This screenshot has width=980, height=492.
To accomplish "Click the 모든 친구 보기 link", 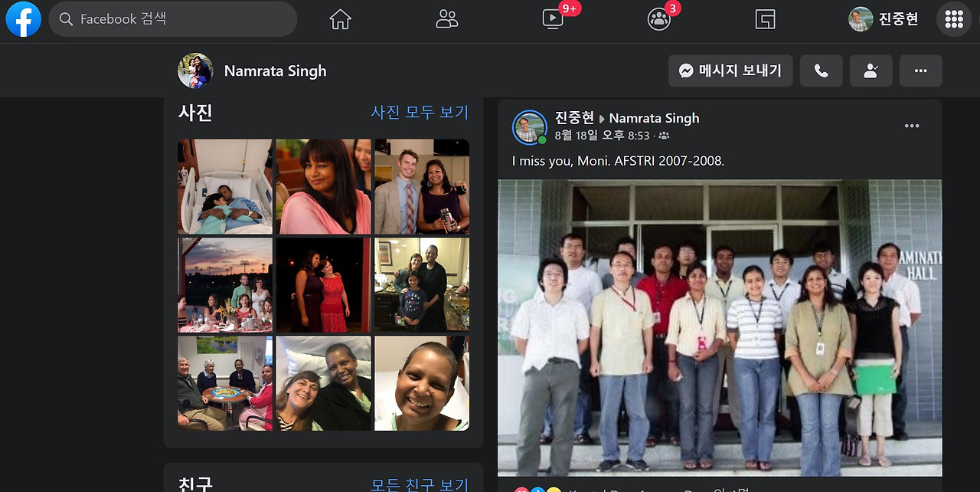I will click(x=420, y=485).
